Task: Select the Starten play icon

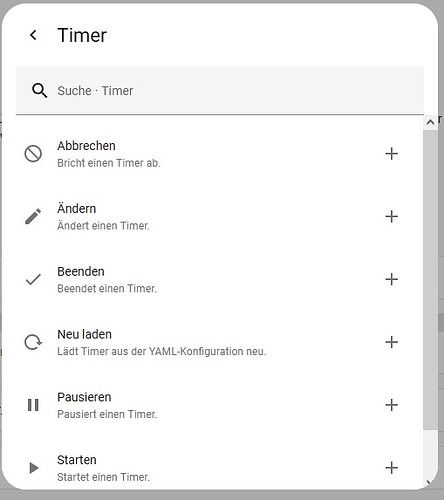Action: 34,468
